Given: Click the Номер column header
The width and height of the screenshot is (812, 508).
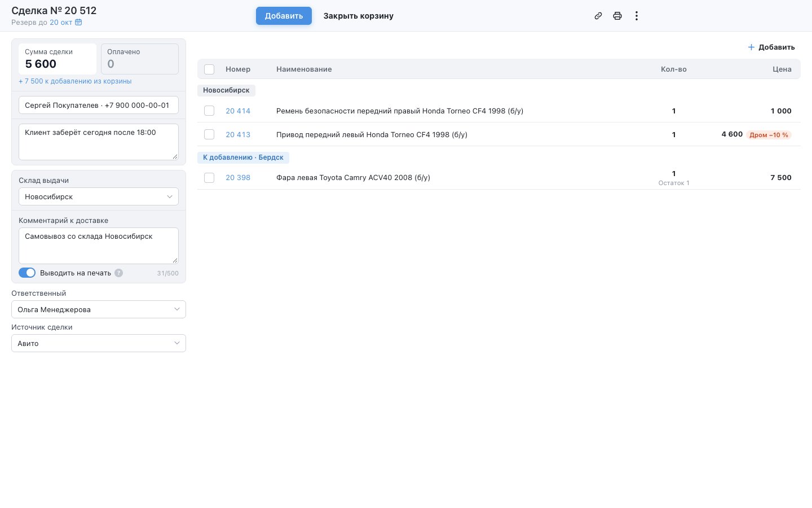Looking at the screenshot, I should (238, 69).
